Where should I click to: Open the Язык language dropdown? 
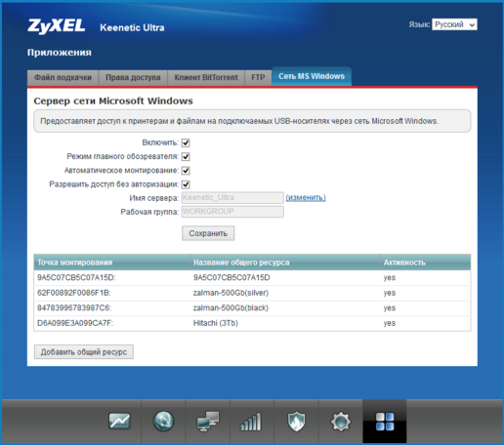(x=454, y=24)
